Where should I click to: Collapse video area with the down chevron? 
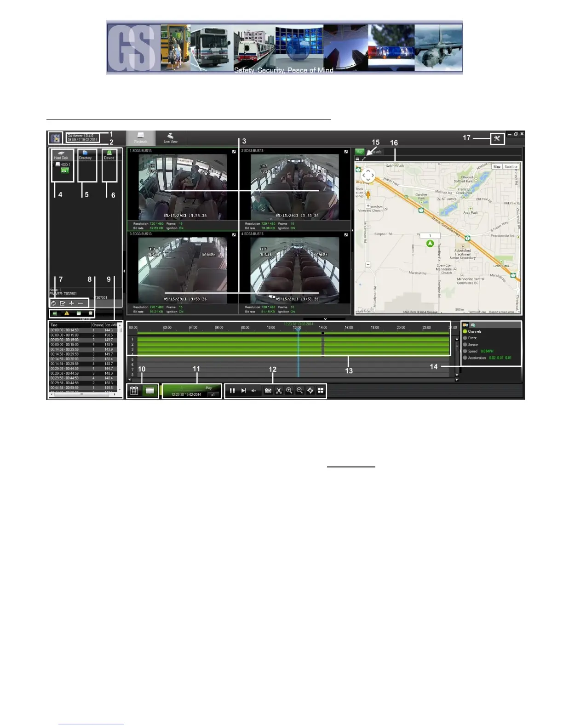(325, 318)
